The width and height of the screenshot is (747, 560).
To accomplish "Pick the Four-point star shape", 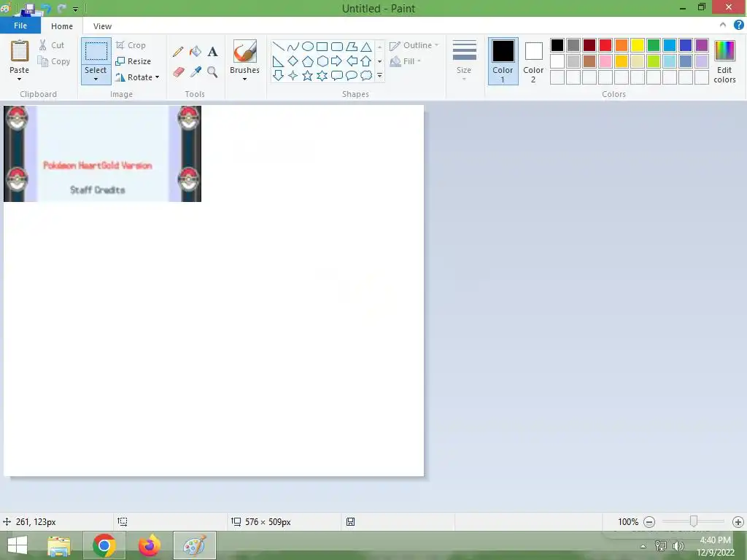I will pyautogui.click(x=293, y=75).
